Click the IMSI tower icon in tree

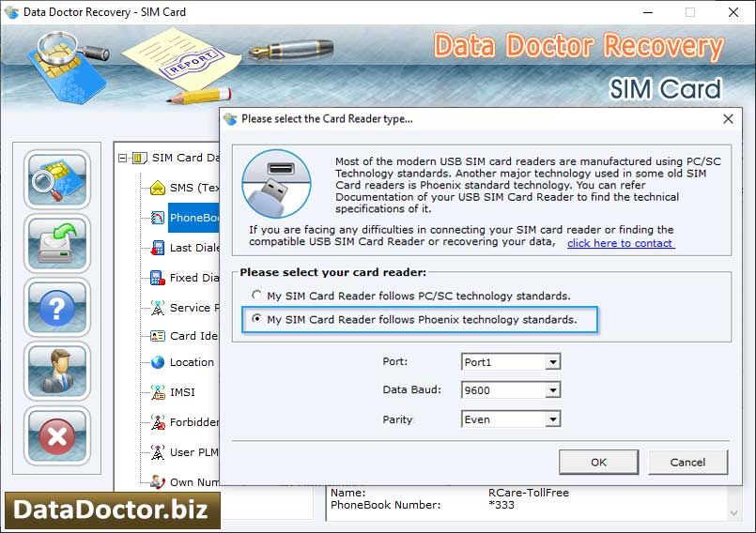coord(158,392)
